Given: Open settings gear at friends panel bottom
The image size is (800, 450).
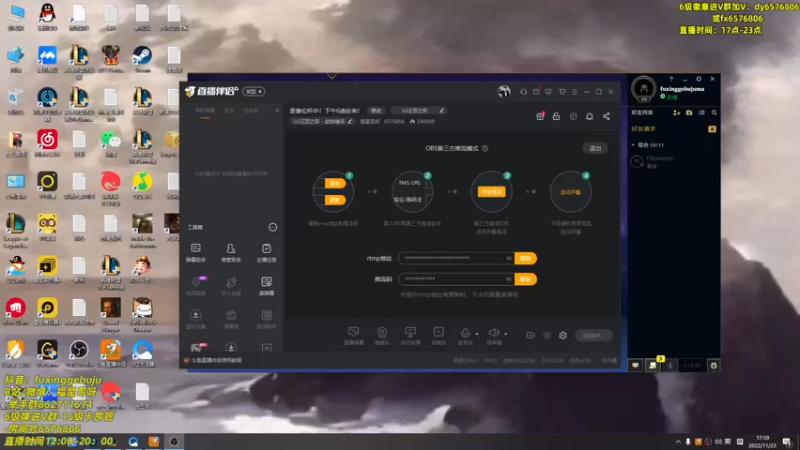Looking at the screenshot, I should click(x=713, y=365).
